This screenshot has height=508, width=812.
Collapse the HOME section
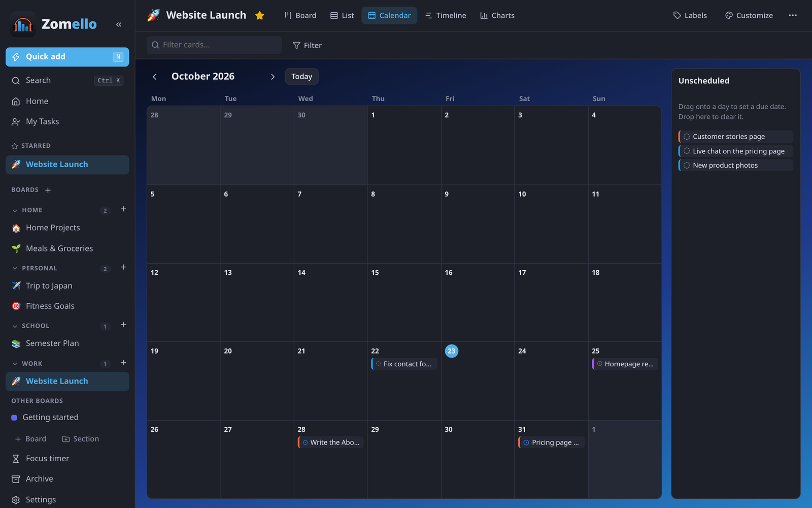[x=15, y=210]
